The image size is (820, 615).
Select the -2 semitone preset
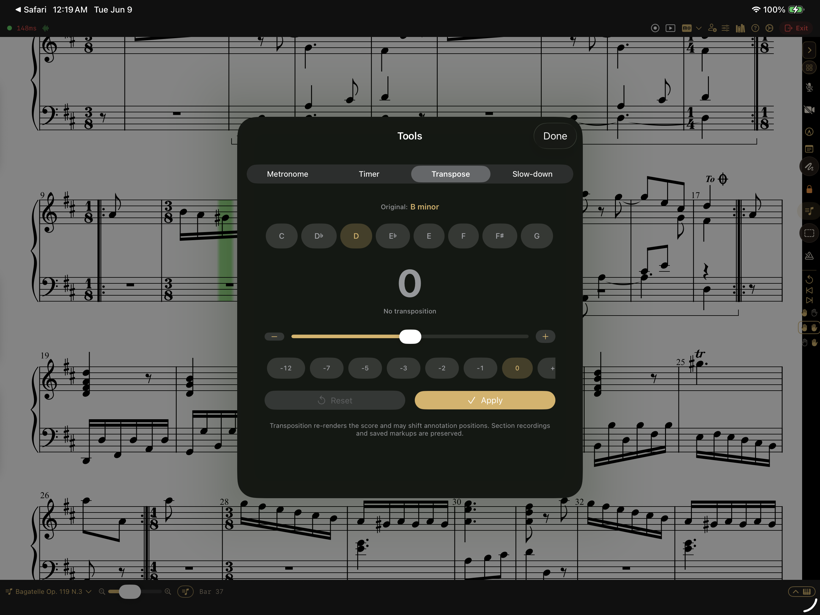(x=442, y=368)
